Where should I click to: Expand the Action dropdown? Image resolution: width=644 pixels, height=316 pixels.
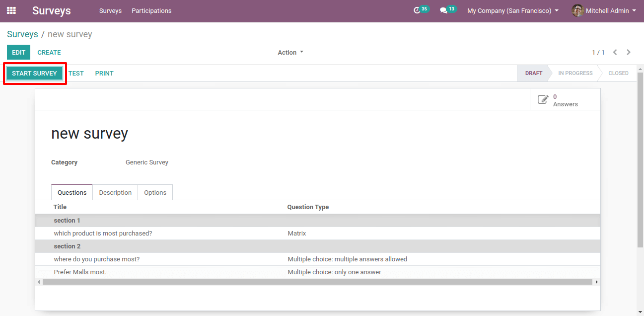point(290,52)
